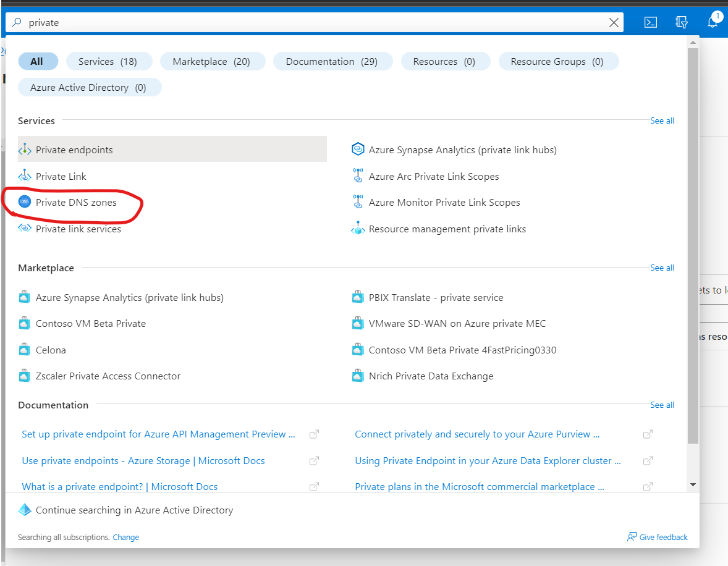This screenshot has width=728, height=566.
Task: Open the Directories and subscriptions filter icon
Action: click(682, 22)
